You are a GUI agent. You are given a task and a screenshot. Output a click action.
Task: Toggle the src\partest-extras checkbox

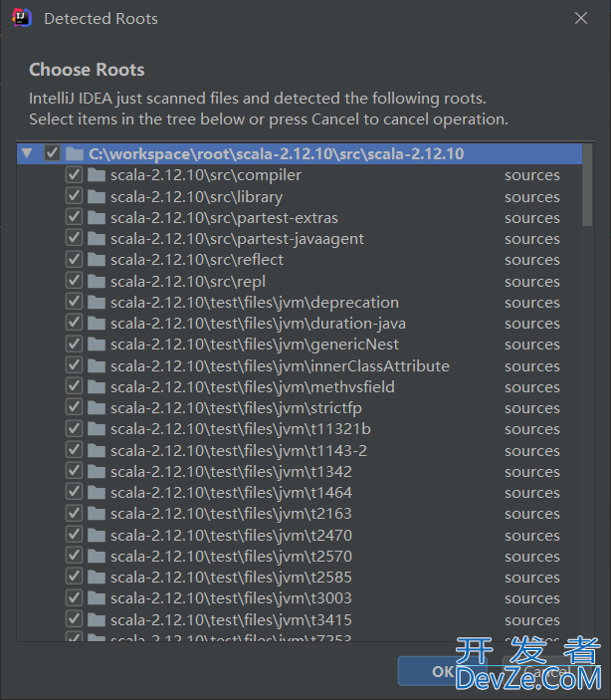click(x=74, y=217)
